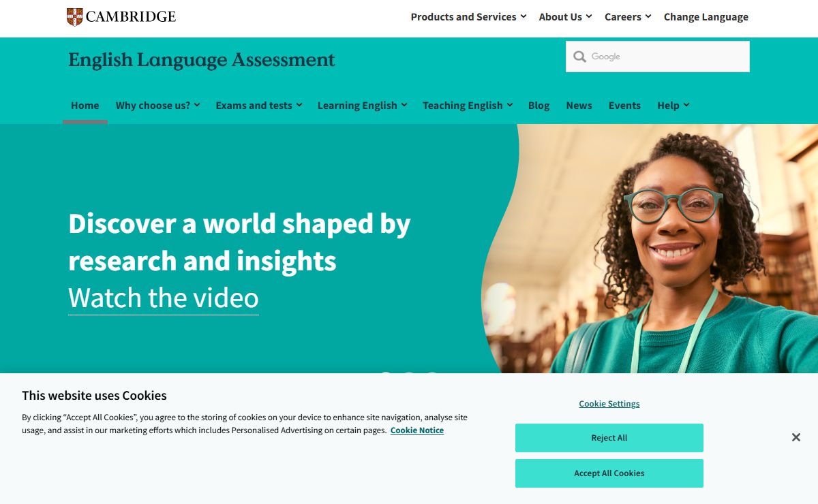The image size is (818, 504).
Task: Click the search magnifier icon
Action: coord(579,57)
